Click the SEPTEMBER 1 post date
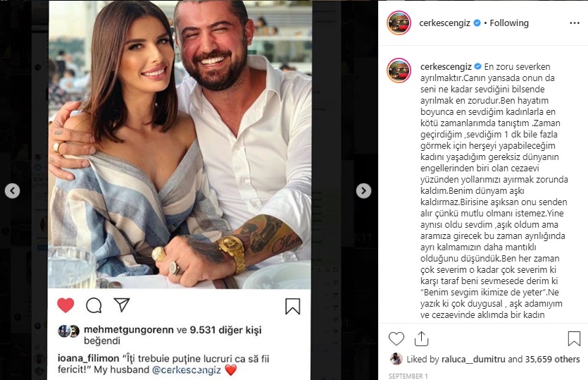Image resolution: width=588 pixels, height=380 pixels. (x=408, y=376)
